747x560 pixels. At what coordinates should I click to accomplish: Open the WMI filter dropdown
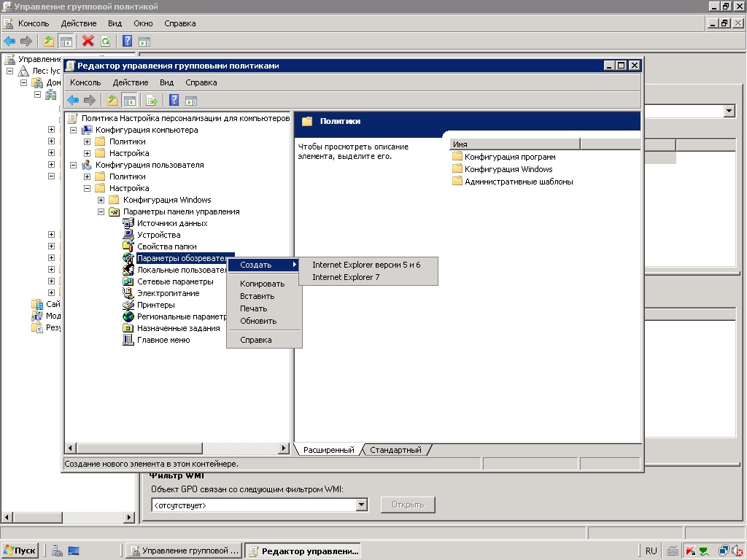362,505
